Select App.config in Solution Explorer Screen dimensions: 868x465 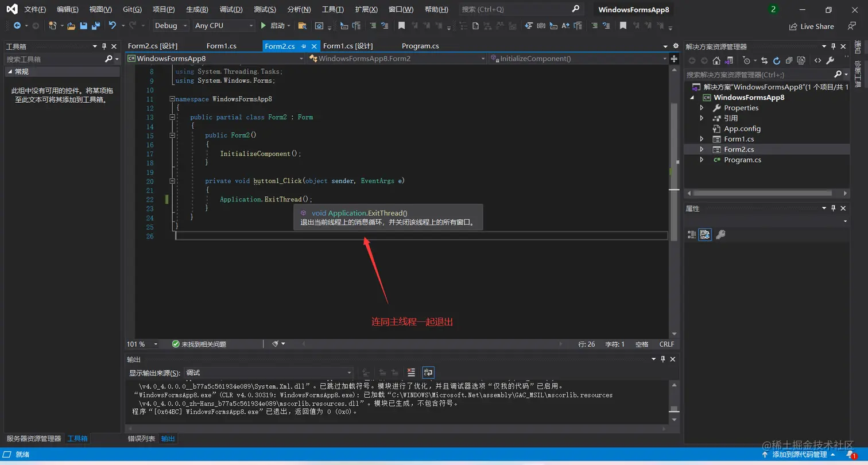[x=742, y=129]
